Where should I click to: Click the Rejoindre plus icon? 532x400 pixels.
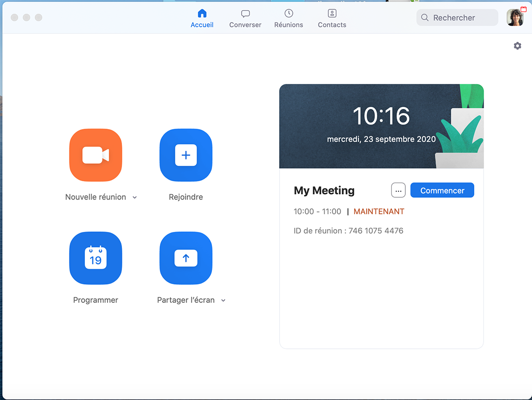pos(186,155)
